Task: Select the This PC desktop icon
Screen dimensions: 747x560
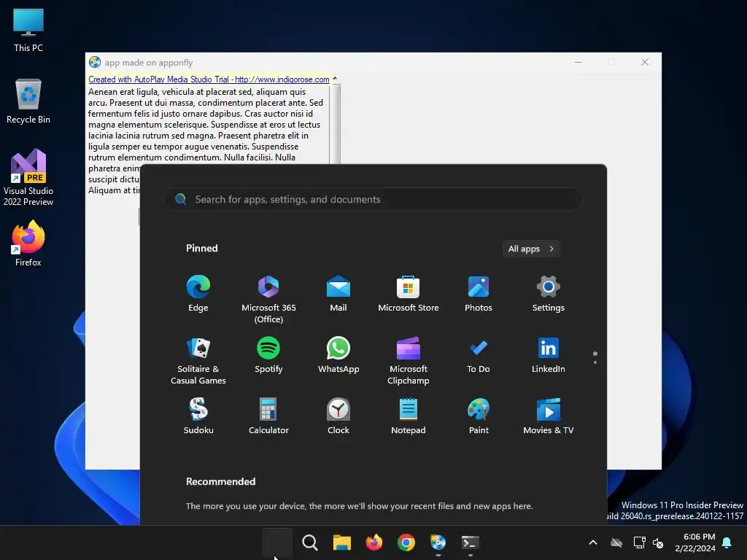Action: pyautogui.click(x=28, y=30)
